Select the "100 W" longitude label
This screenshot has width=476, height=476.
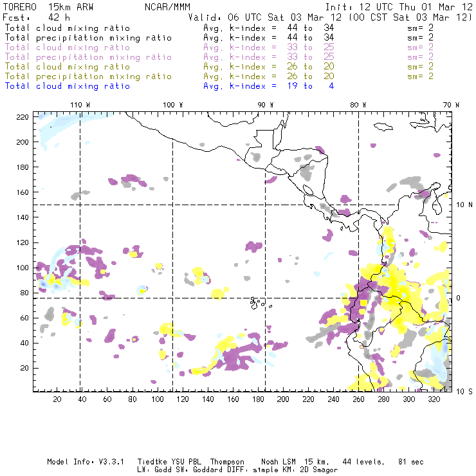173,105
